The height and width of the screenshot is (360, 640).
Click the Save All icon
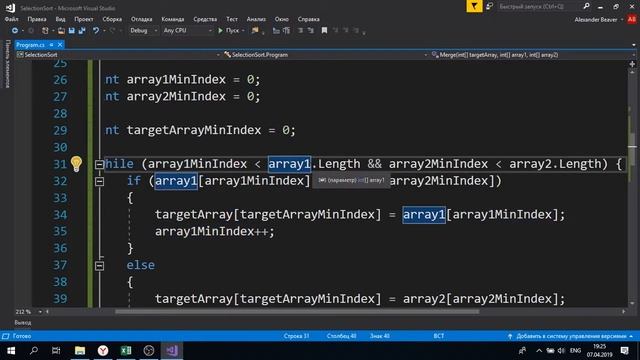(82, 31)
